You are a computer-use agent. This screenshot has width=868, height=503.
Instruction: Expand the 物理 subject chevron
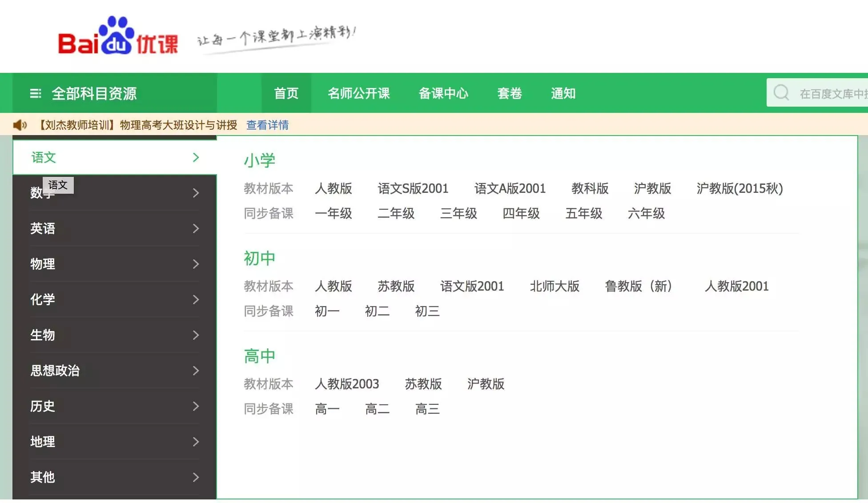(x=196, y=264)
